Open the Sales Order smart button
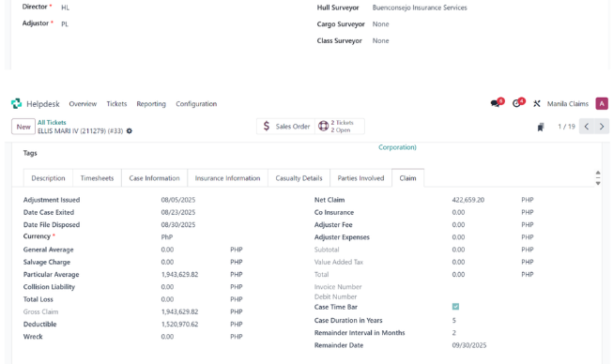Viewport: 613px width, 364px height. pos(285,126)
